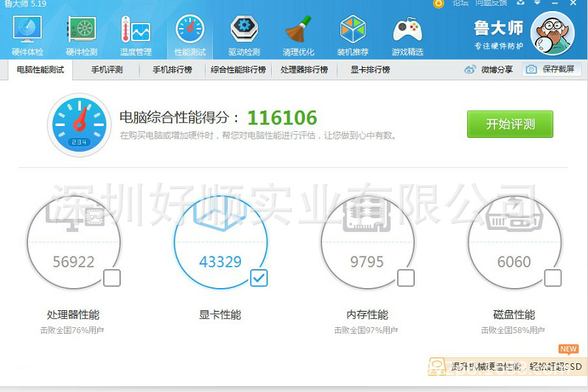Click the 内存性能 label
Viewport: 588px width, 392px height.
[x=367, y=315]
